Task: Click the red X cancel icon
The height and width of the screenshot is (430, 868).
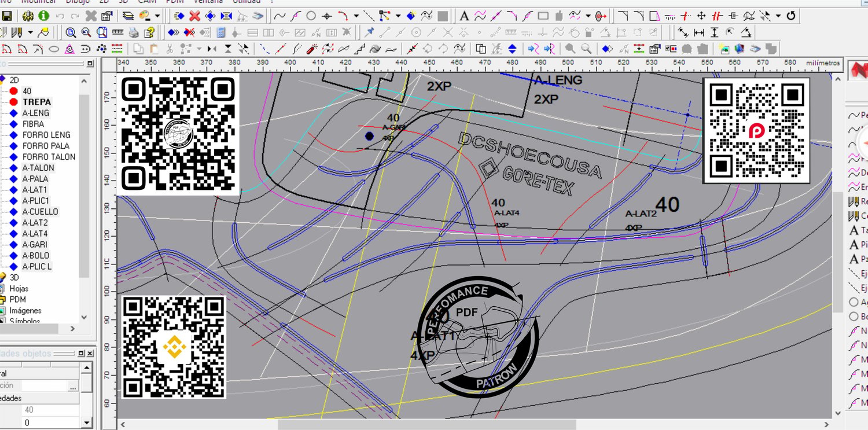Action: click(194, 16)
